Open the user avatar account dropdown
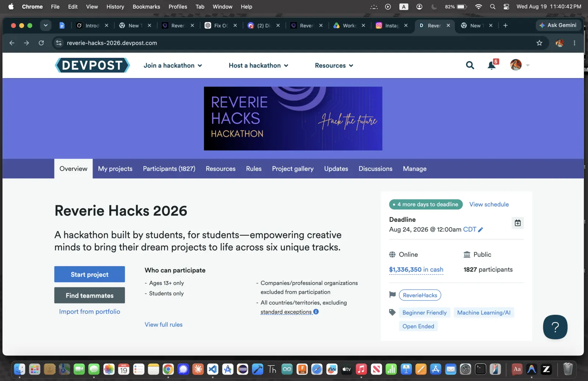The image size is (588, 381). (520, 65)
